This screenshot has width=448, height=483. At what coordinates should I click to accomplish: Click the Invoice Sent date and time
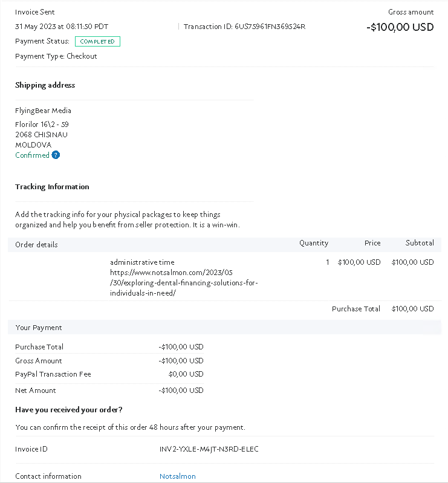(62, 27)
